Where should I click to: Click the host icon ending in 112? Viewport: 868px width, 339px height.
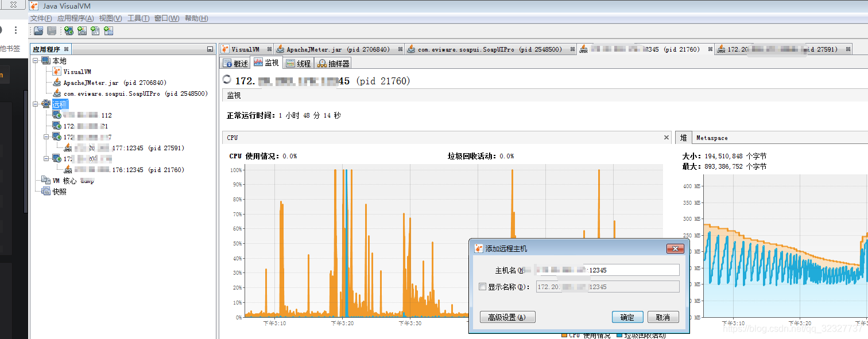[x=57, y=115]
